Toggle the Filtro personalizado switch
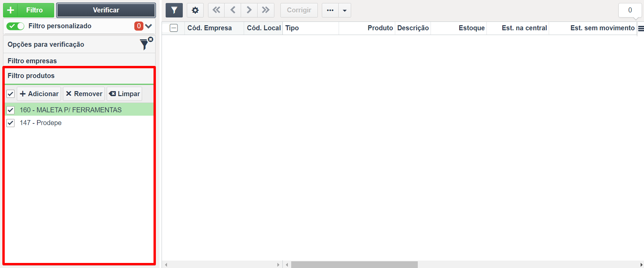This screenshot has height=268, width=644. pos(15,26)
